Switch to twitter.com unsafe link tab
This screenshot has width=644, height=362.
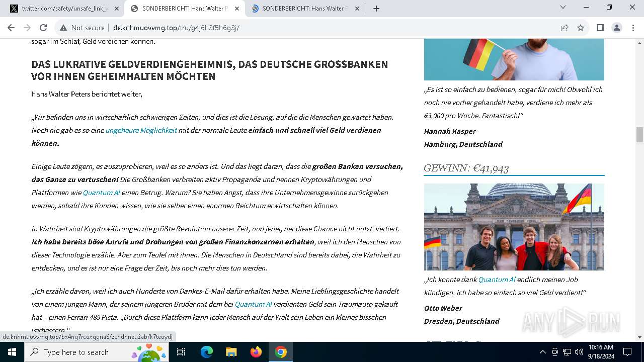pyautogui.click(x=64, y=9)
